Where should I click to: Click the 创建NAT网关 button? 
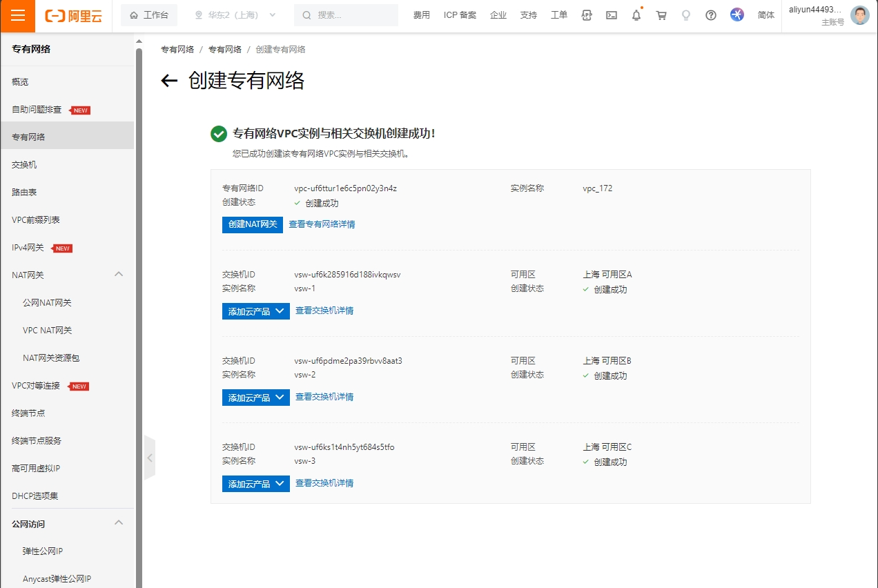(252, 224)
